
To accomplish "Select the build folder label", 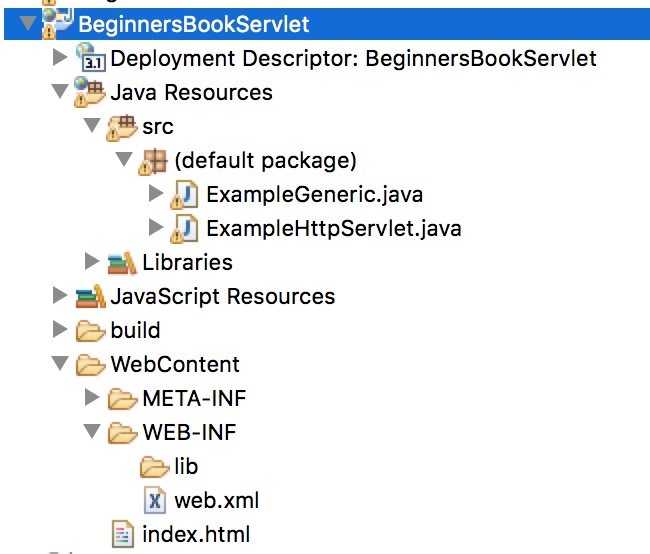I will (x=135, y=330).
